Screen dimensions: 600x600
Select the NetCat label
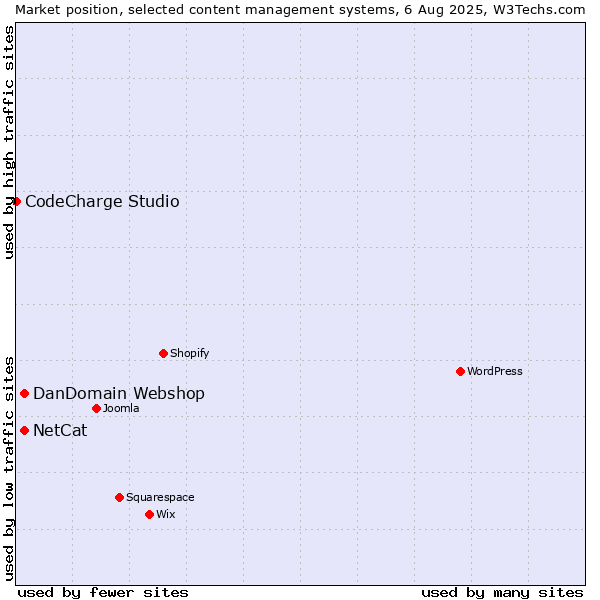click(x=60, y=431)
